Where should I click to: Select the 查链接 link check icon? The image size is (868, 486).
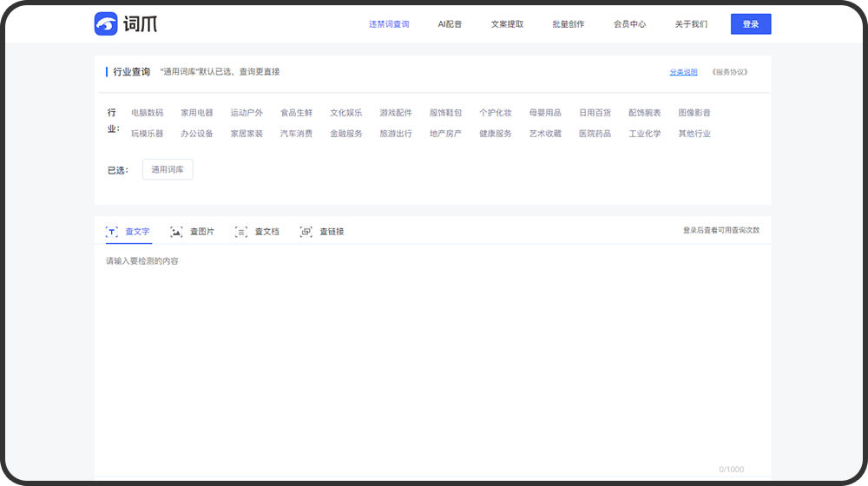[306, 232]
